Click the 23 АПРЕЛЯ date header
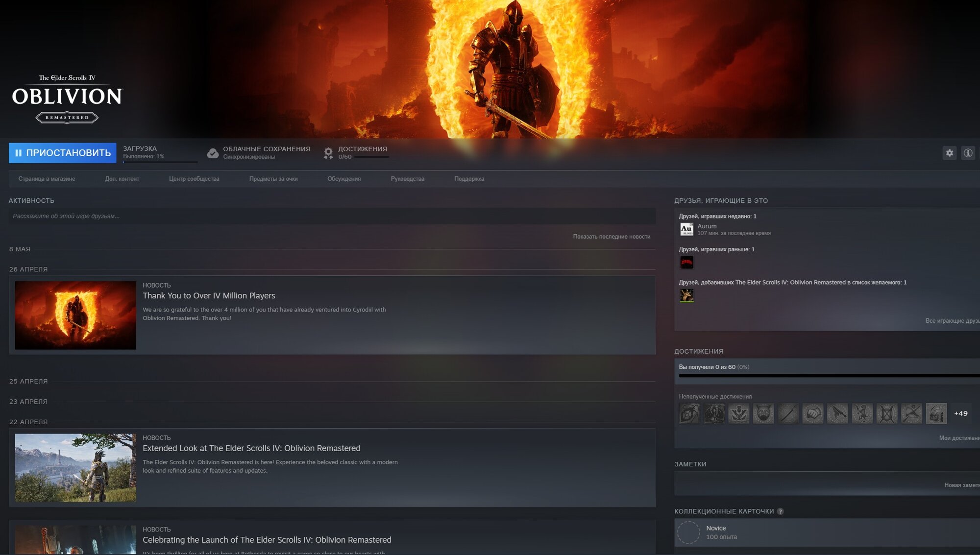Screen dimensions: 980x555 pos(28,402)
